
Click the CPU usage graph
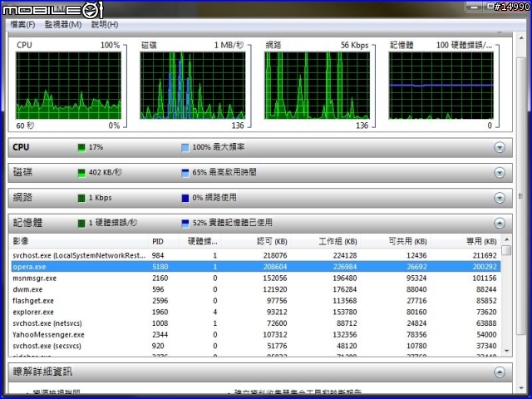click(68, 86)
